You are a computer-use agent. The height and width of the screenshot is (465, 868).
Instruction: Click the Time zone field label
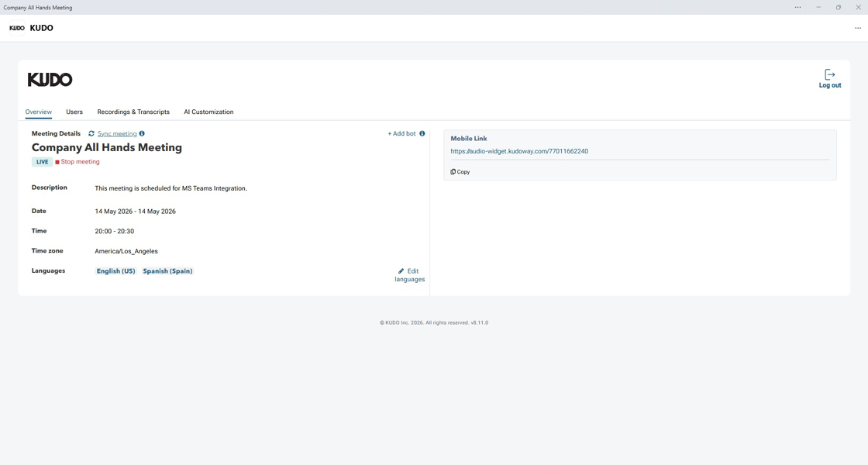47,251
